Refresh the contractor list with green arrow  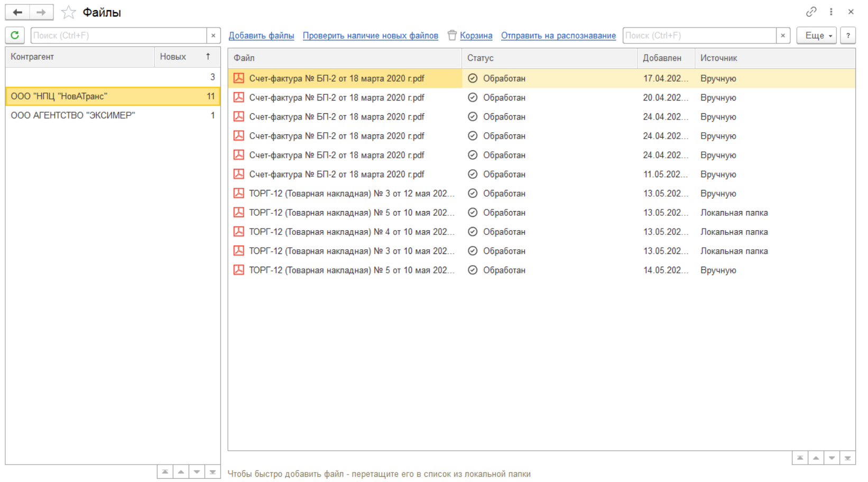[15, 35]
